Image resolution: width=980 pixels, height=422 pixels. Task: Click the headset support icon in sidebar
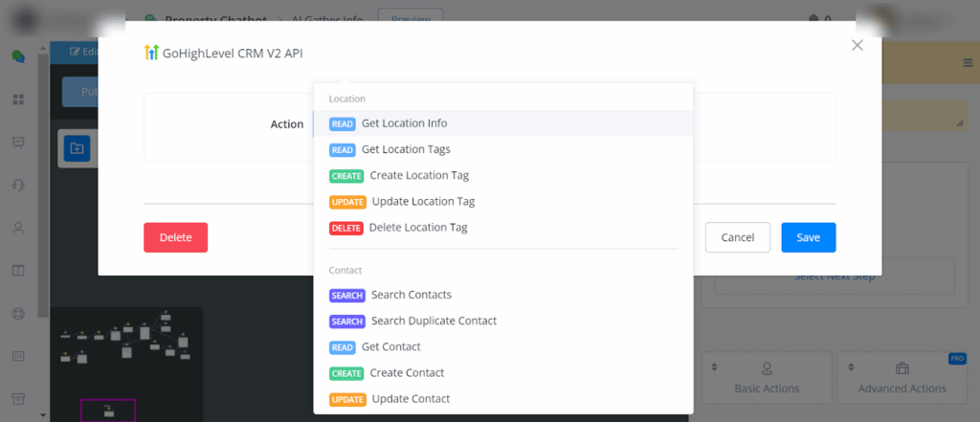coord(17,185)
